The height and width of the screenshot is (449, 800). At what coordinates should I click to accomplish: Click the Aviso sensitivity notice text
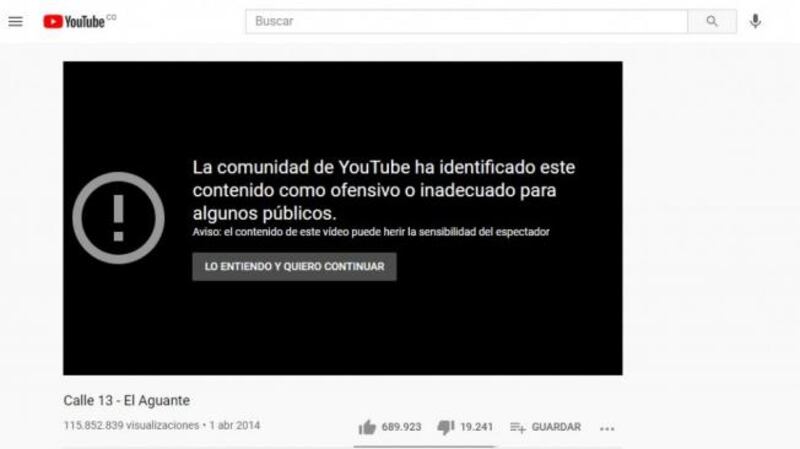click(x=371, y=232)
